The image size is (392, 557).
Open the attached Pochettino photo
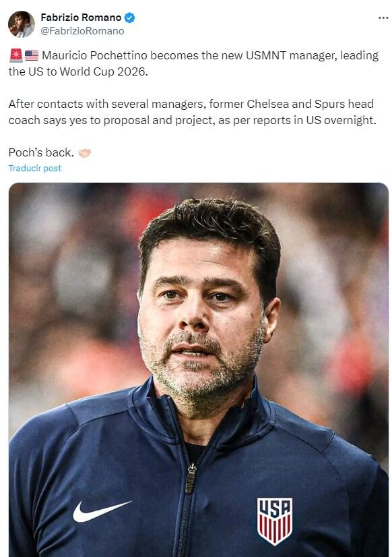(199, 370)
